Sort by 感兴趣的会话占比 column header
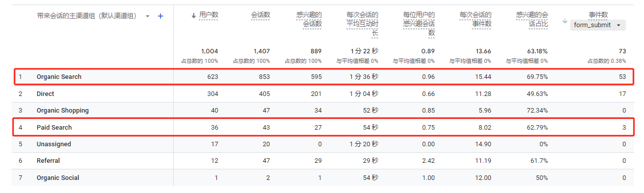Image resolution: width=644 pixels, height=193 pixels. pos(532,19)
